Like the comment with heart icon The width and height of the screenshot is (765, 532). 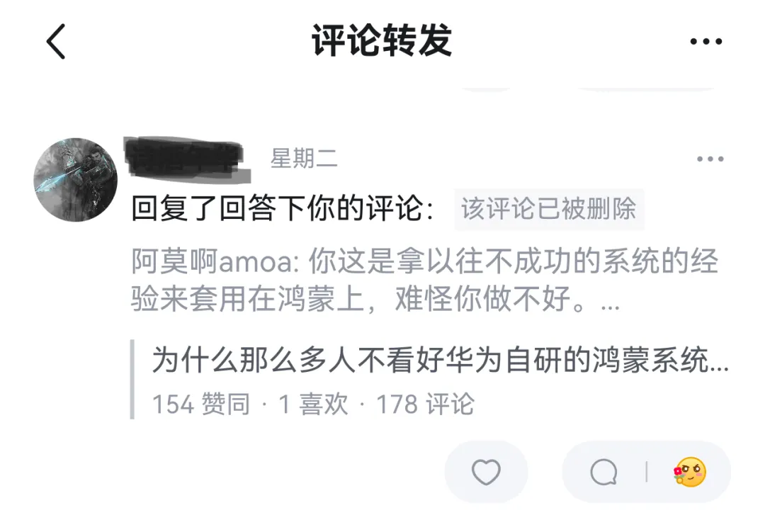point(486,472)
